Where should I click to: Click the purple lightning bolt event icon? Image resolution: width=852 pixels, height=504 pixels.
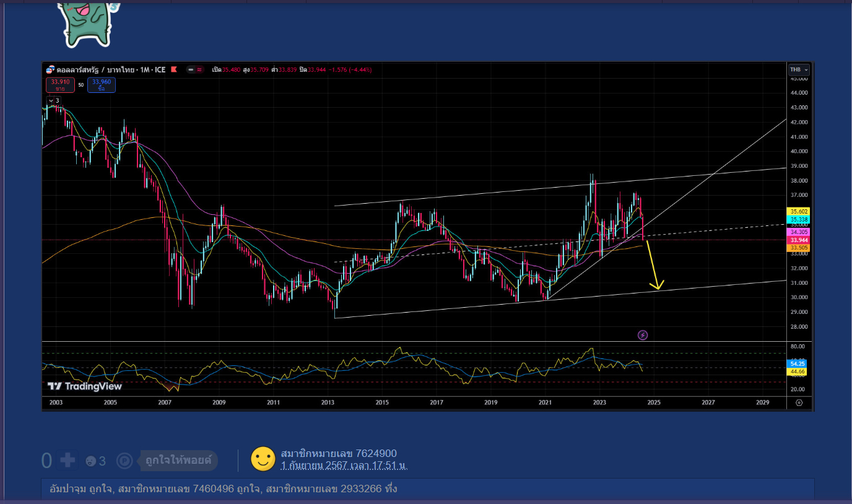[643, 335]
